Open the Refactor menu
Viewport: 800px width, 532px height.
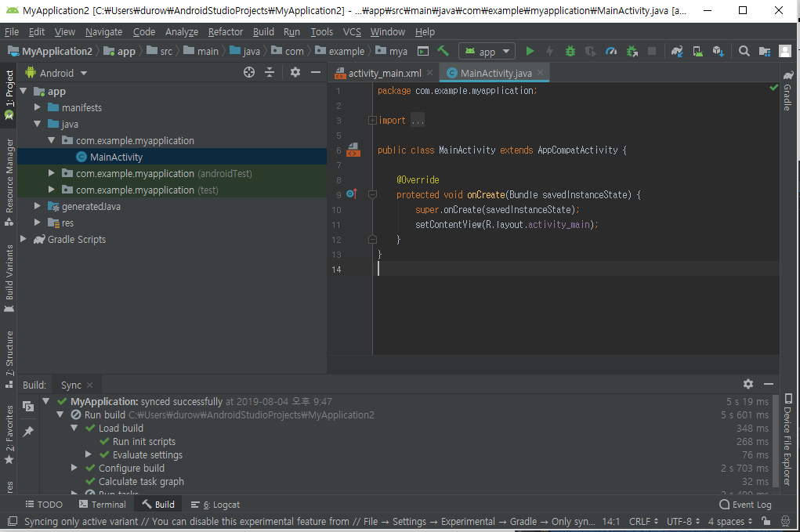click(x=225, y=31)
